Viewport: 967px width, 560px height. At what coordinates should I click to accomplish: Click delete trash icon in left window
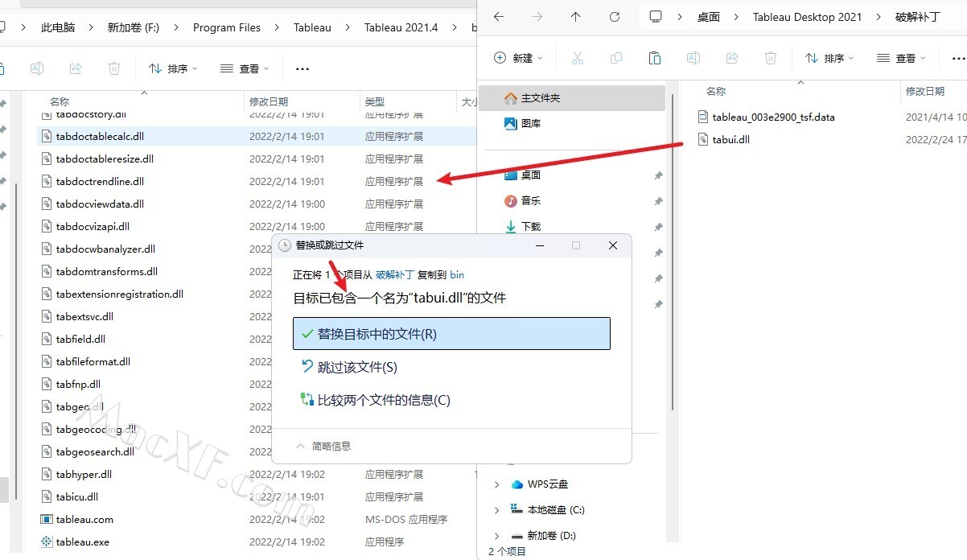(x=114, y=69)
